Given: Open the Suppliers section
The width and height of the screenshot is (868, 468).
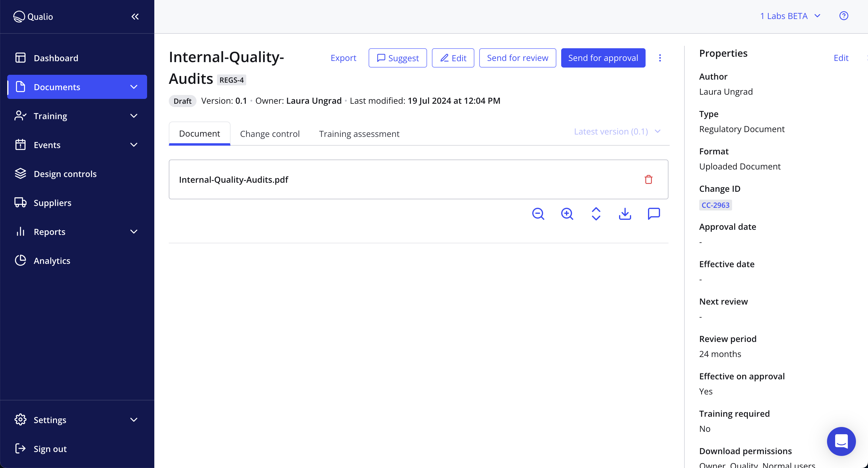Looking at the screenshot, I should [52, 203].
